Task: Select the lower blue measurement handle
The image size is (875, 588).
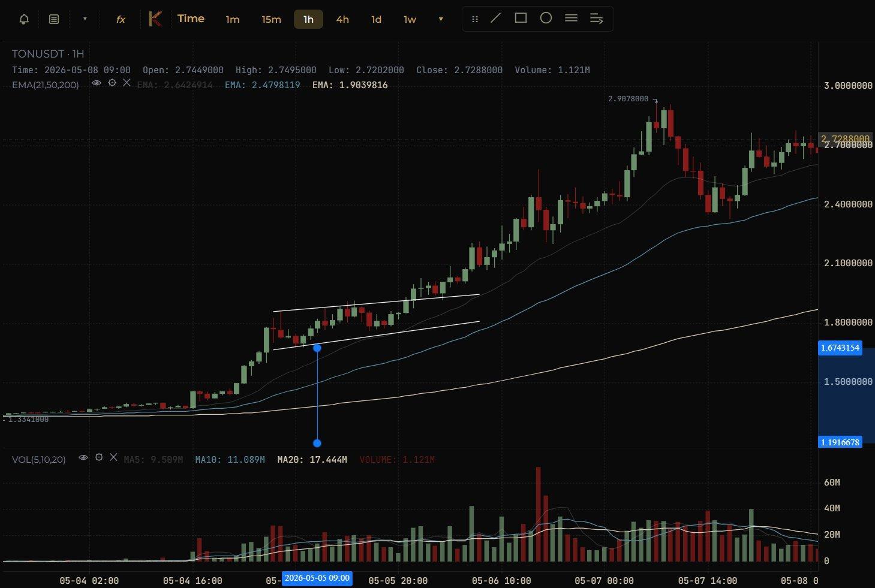Action: (x=317, y=443)
